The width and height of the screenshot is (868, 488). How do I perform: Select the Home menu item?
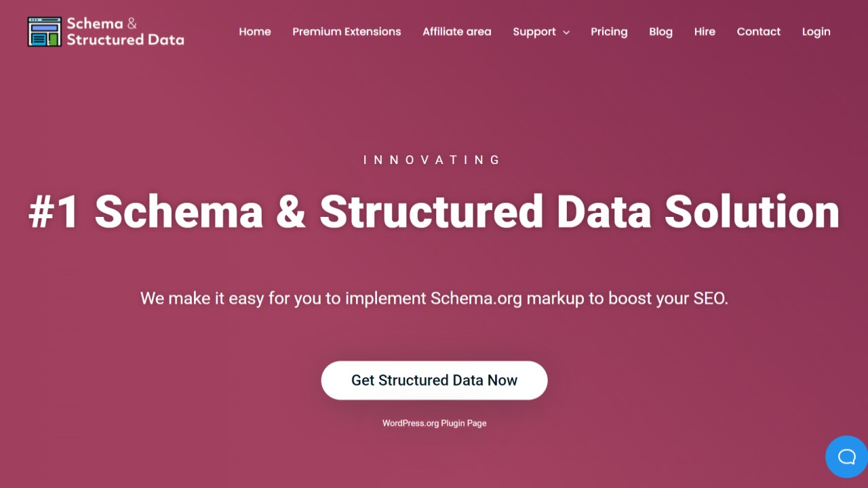pos(254,31)
